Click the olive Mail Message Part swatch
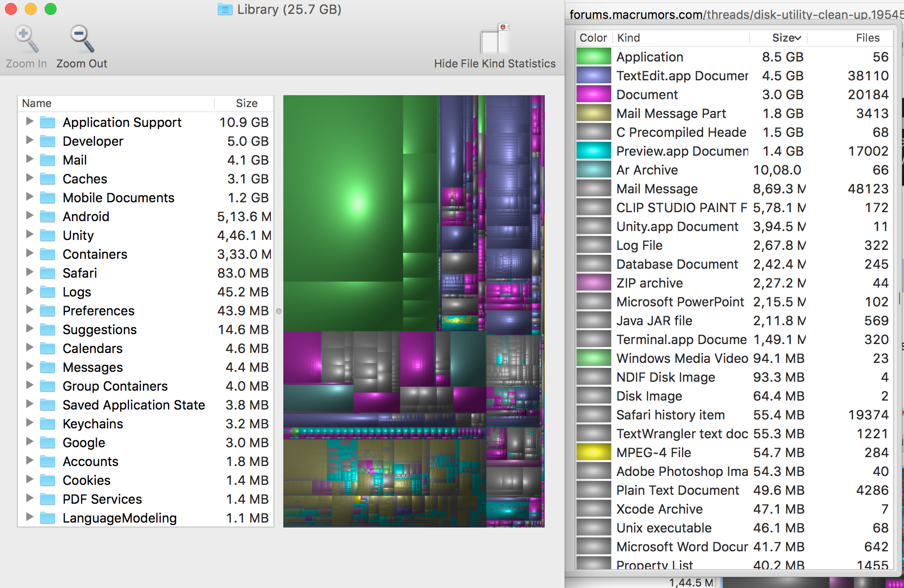Screen dimensions: 904x588 [x=593, y=113]
